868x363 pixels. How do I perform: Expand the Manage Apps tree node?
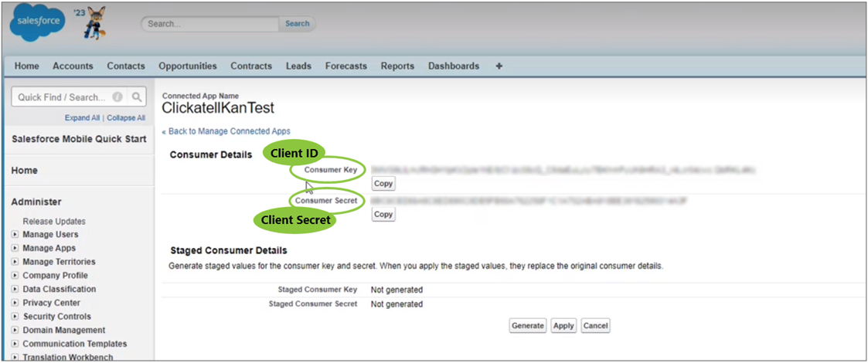coord(15,249)
